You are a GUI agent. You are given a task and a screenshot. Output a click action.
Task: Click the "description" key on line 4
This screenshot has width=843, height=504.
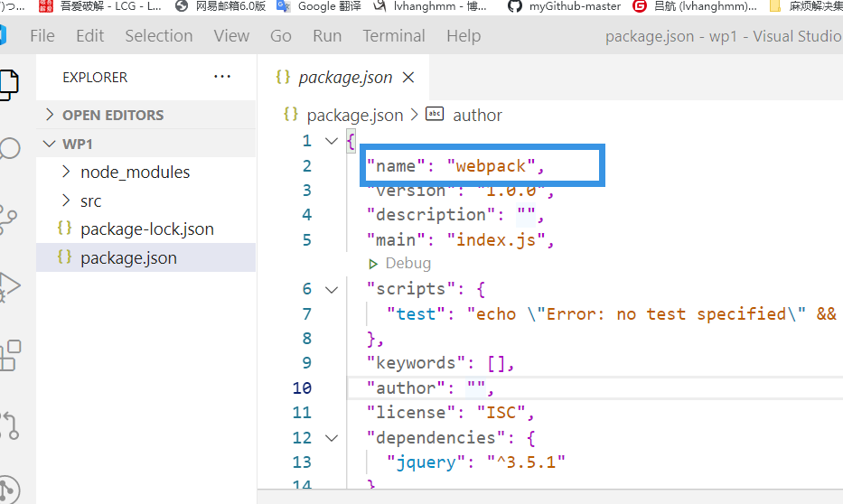(x=431, y=215)
